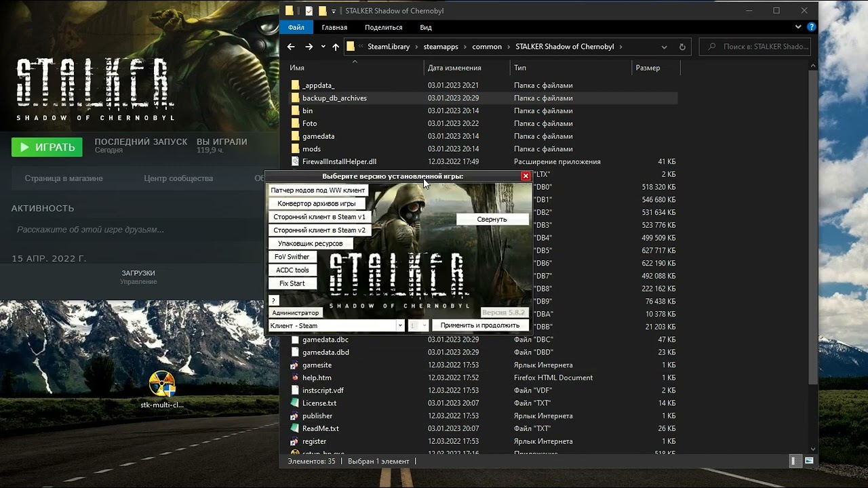Go forward in File Explorer
This screenshot has width=868, height=488.
(x=309, y=47)
